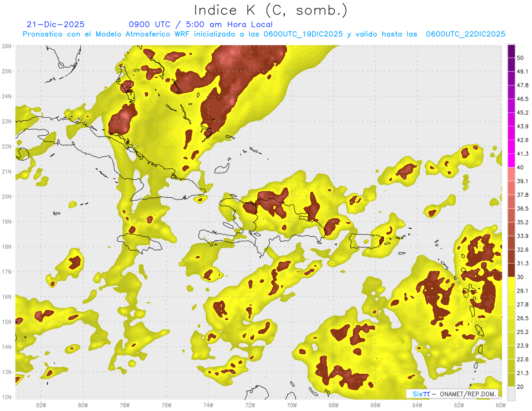Click the 12N latitude axis label
Viewport: 532px width, 411px height.
click(7, 397)
